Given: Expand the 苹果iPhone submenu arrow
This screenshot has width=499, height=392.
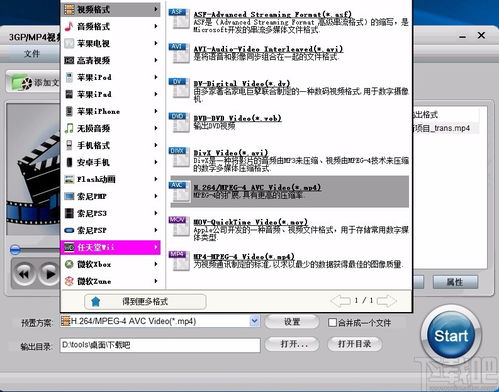Looking at the screenshot, I should coord(156,111).
